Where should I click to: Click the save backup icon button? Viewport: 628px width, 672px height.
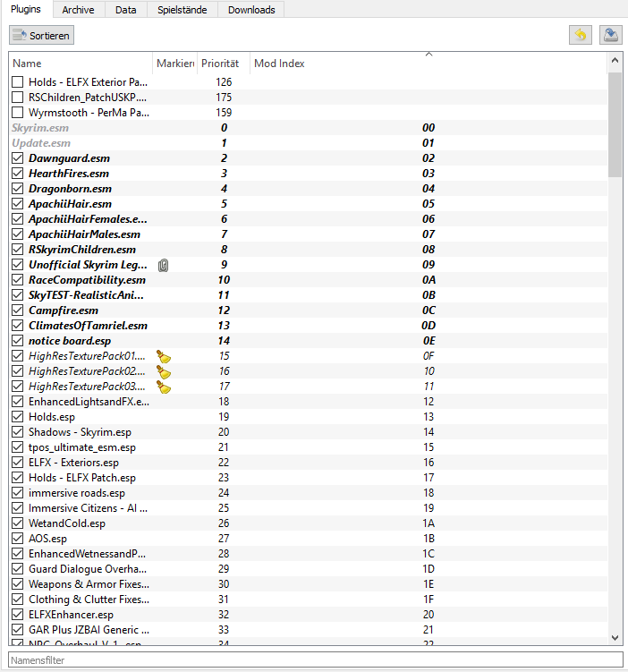coord(610,35)
